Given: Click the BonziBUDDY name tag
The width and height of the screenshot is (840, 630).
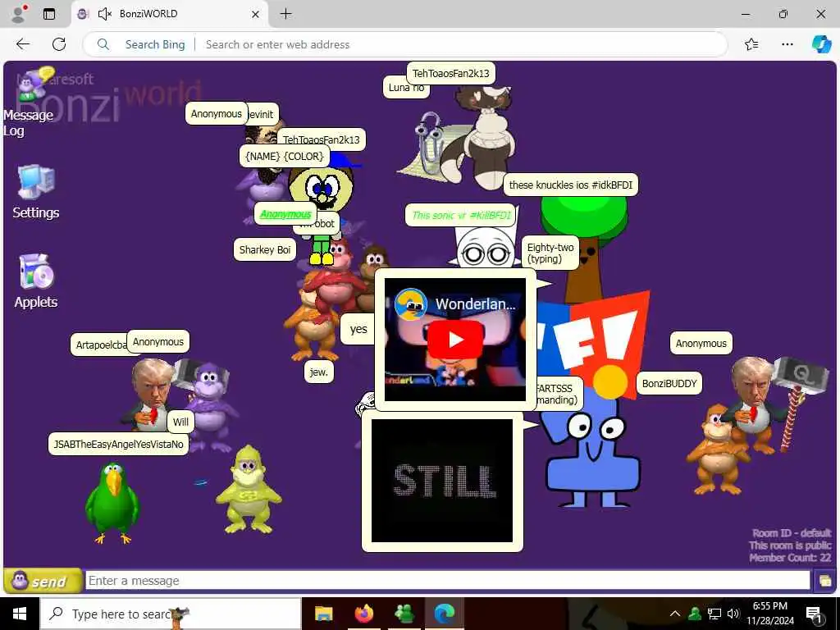Looking at the screenshot, I should pyautogui.click(x=669, y=384).
